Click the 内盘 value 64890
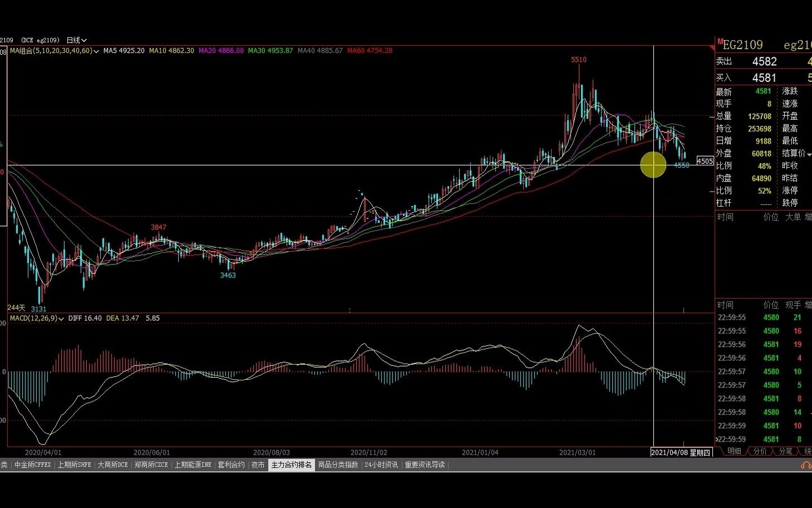The width and height of the screenshot is (812, 508). 761,178
